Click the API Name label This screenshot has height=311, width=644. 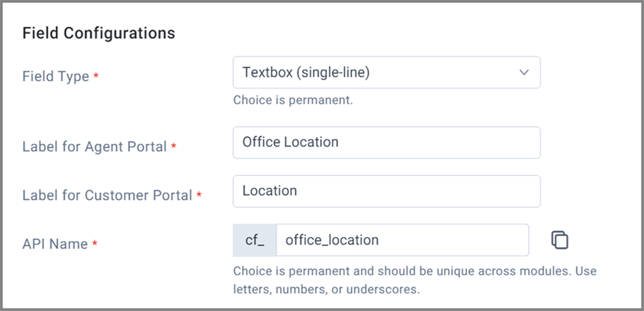click(x=55, y=244)
